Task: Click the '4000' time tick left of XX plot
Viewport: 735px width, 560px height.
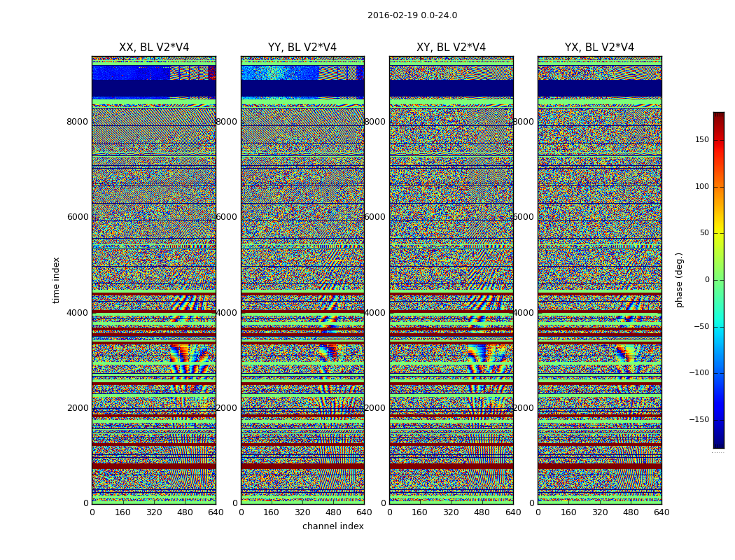Action: coord(77,313)
